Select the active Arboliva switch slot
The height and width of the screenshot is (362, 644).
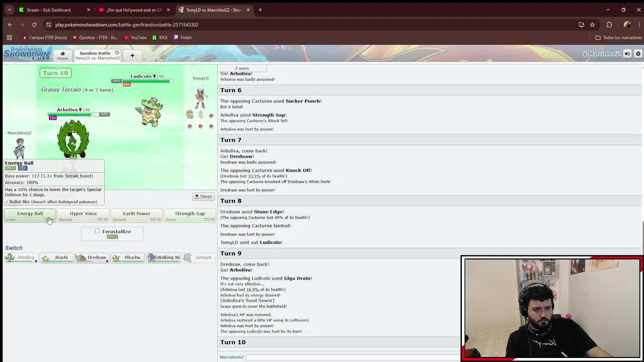coord(21,257)
